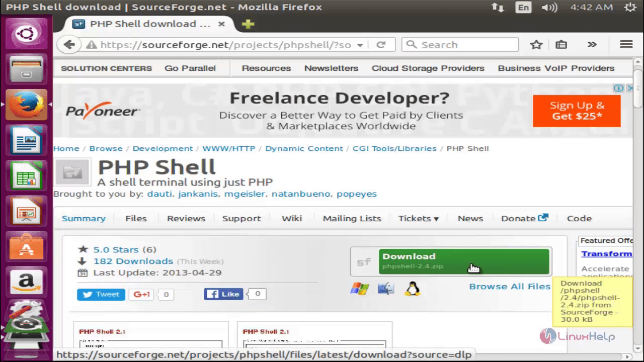The width and height of the screenshot is (644, 362).
Task: Launch LibreOffice Writer from launcher
Action: coord(26,140)
